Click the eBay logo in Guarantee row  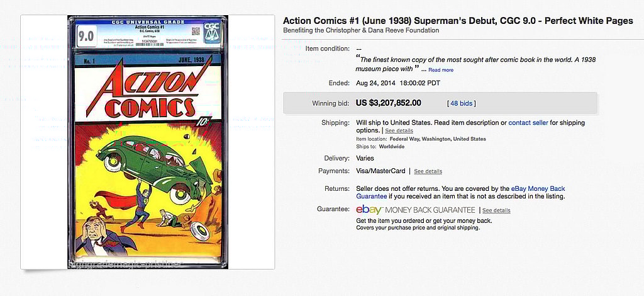369,210
